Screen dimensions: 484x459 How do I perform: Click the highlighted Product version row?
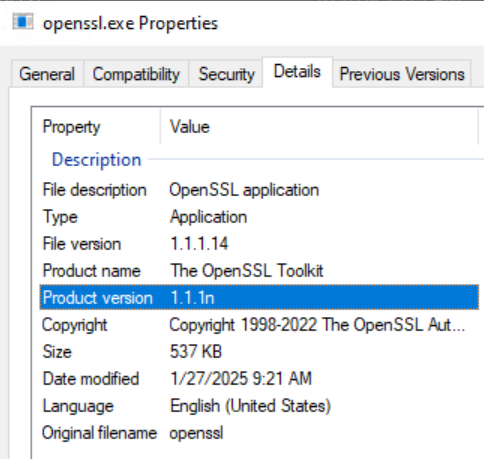click(x=259, y=297)
